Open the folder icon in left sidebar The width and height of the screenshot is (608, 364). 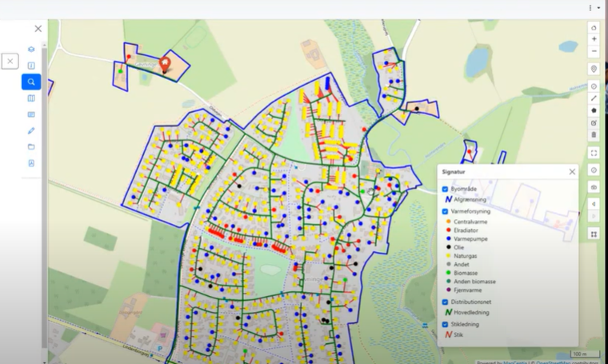(31, 146)
